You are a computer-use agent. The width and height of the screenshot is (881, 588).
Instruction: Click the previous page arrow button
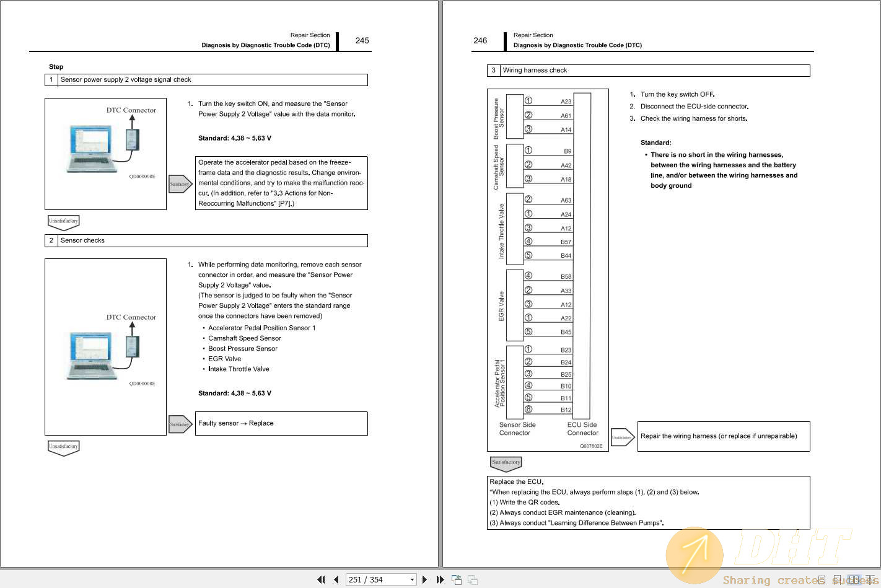[x=336, y=579]
